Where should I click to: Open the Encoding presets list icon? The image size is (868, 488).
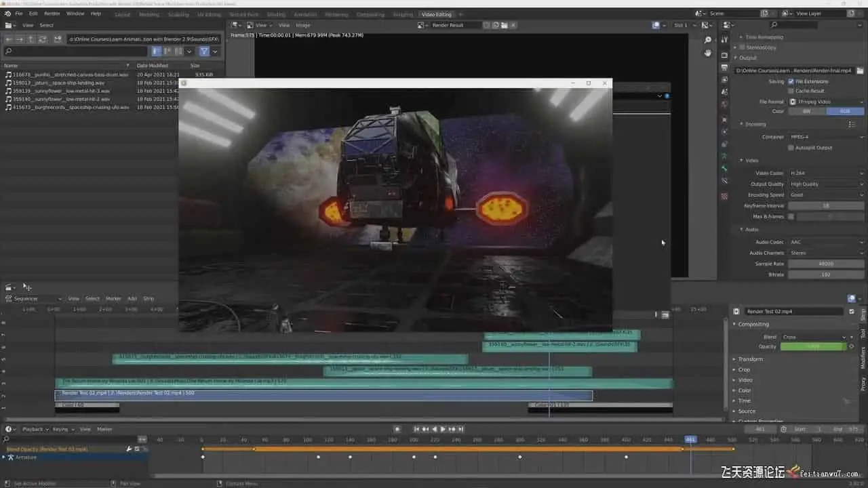(852, 124)
